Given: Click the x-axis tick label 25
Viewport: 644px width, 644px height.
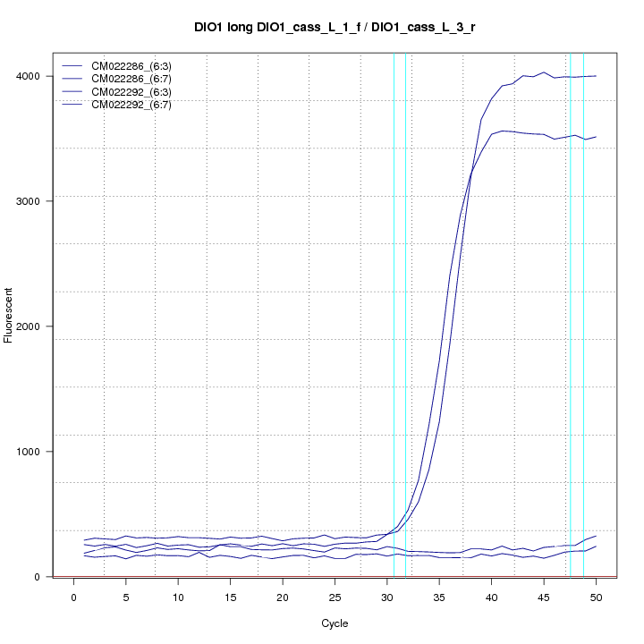Looking at the screenshot, I should pyautogui.click(x=335, y=597).
